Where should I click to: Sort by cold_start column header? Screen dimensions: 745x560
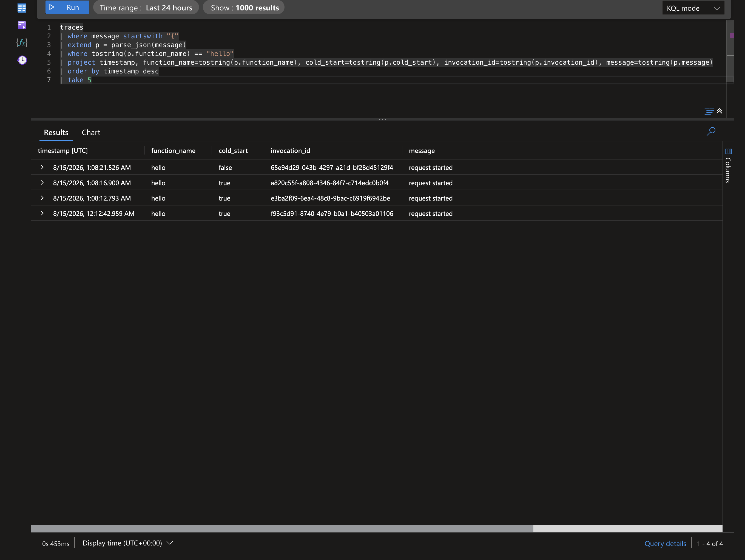(233, 150)
